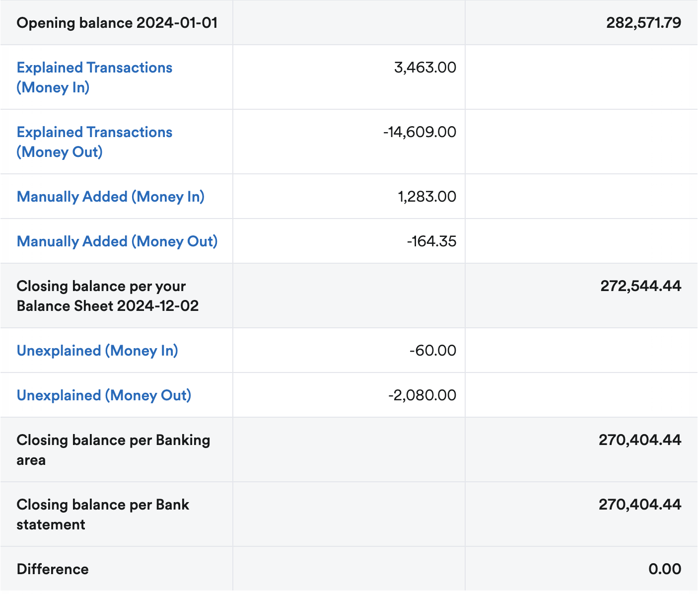This screenshot has height=594, width=700.
Task: Open Unexplained (Money In) link
Action: pyautogui.click(x=97, y=351)
